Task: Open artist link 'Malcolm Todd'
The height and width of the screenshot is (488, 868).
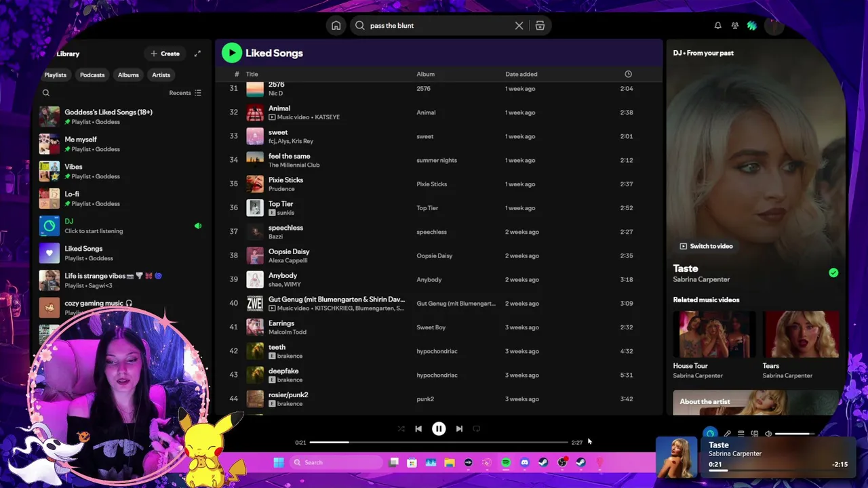Action: pos(288,332)
